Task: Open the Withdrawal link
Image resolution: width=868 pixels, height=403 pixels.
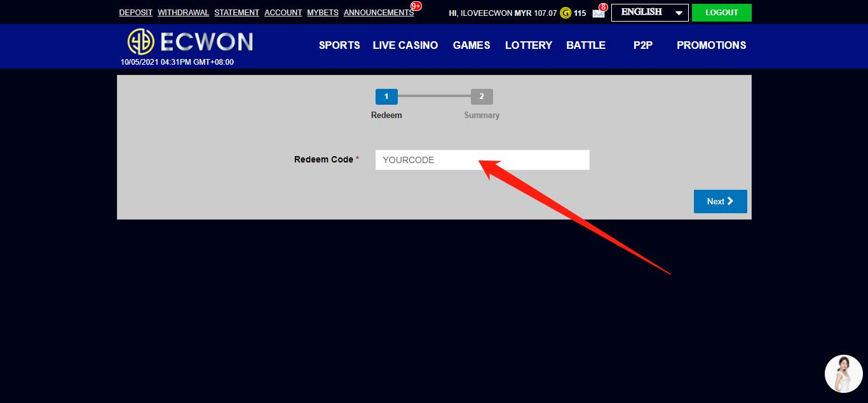Action: (x=183, y=13)
